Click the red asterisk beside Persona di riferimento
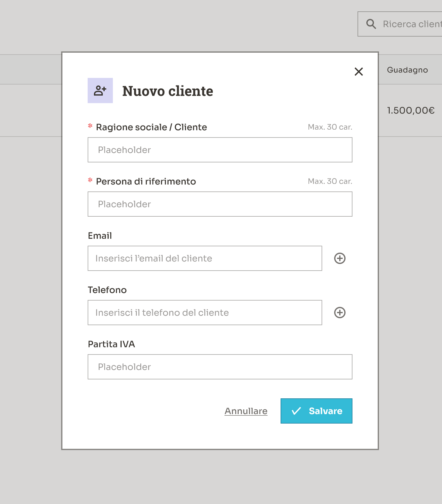Screen dimensions: 442x504 tap(90, 180)
